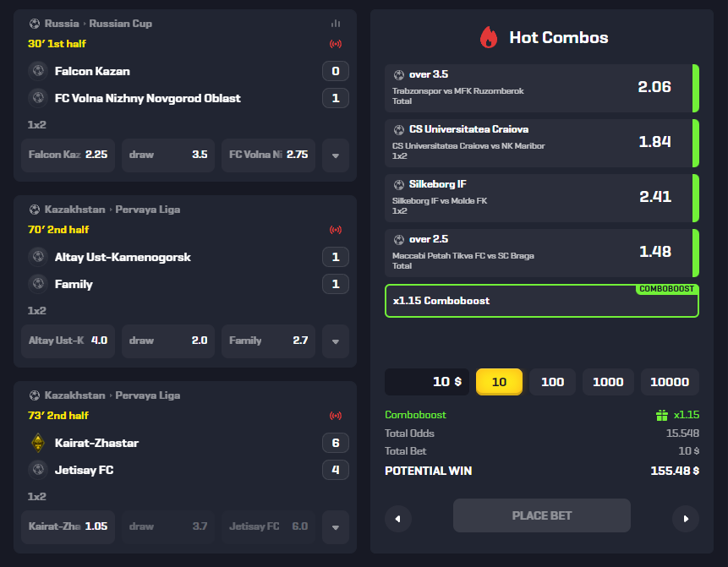Go to previous hot combo arrow
Viewport: 728px width, 567px height.
point(398,519)
